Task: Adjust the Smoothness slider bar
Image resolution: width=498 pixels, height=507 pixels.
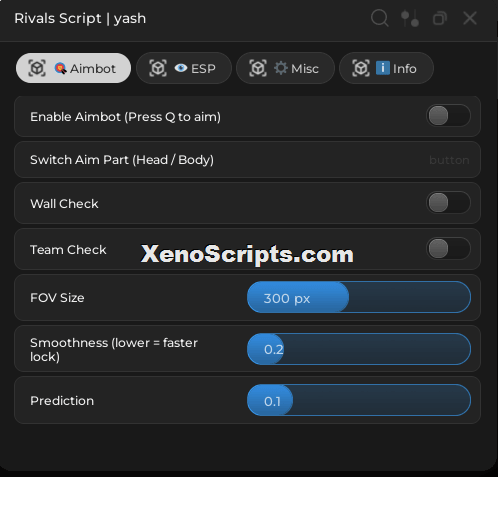Action: [359, 349]
